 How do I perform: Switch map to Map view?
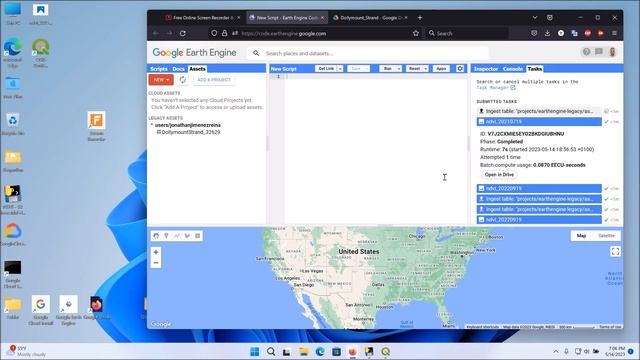(x=581, y=236)
